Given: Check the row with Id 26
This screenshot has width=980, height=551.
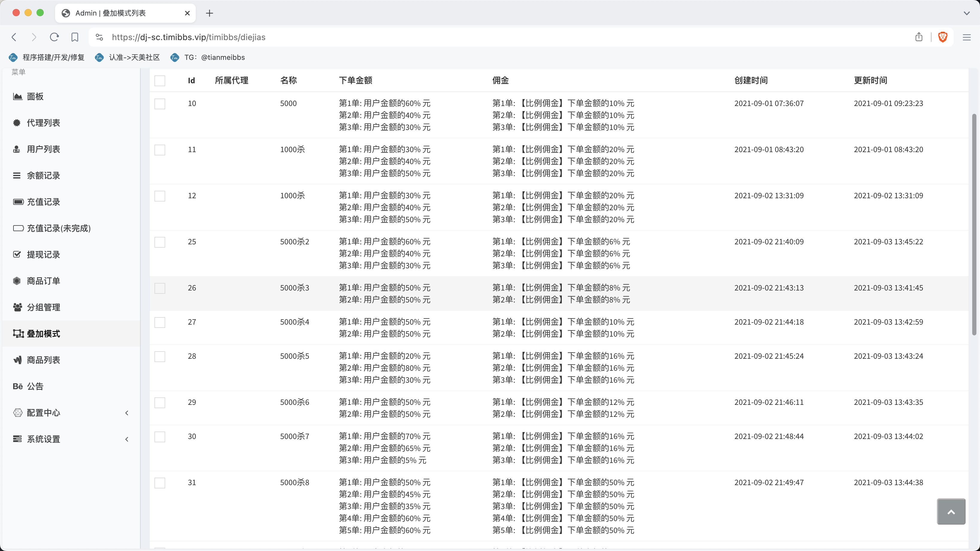Looking at the screenshot, I should 160,288.
